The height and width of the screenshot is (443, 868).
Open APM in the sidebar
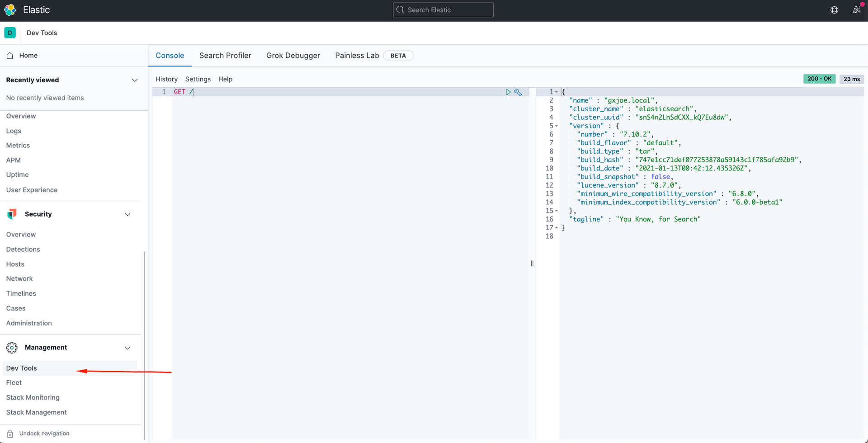14,160
